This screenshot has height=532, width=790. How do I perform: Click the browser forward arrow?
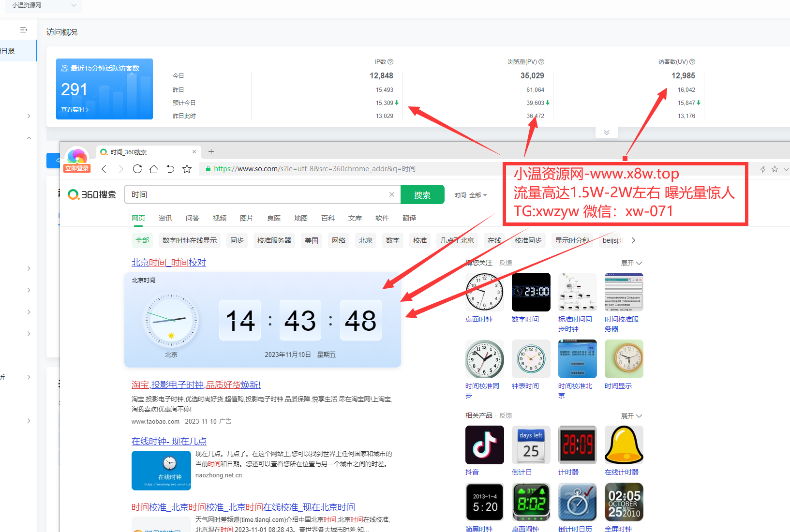coord(121,169)
